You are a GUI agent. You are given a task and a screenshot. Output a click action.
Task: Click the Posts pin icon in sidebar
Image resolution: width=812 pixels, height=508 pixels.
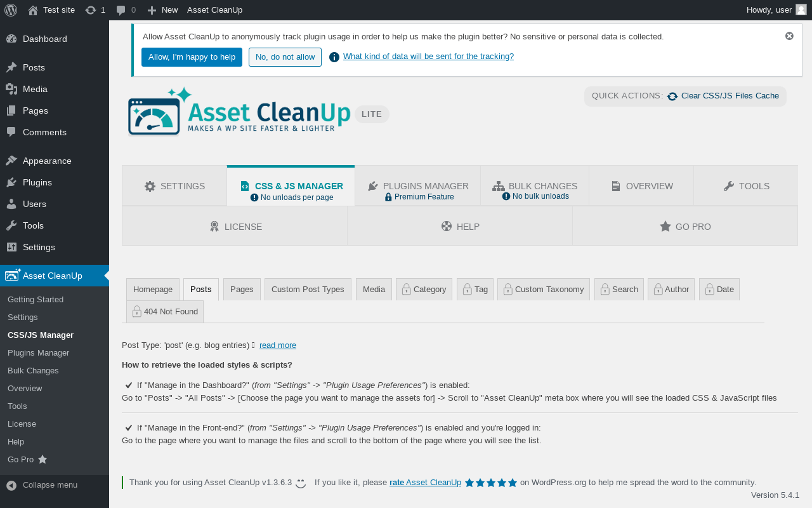[x=11, y=67]
